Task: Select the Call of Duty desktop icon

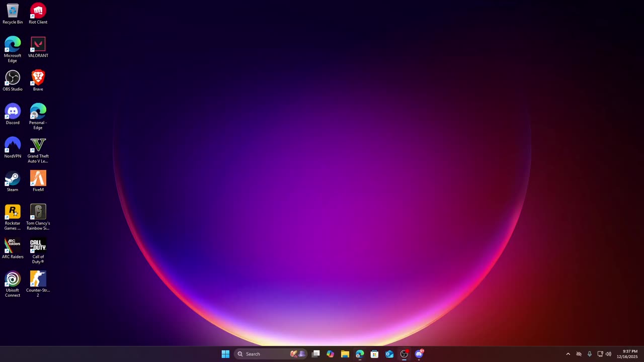Action: [38, 251]
